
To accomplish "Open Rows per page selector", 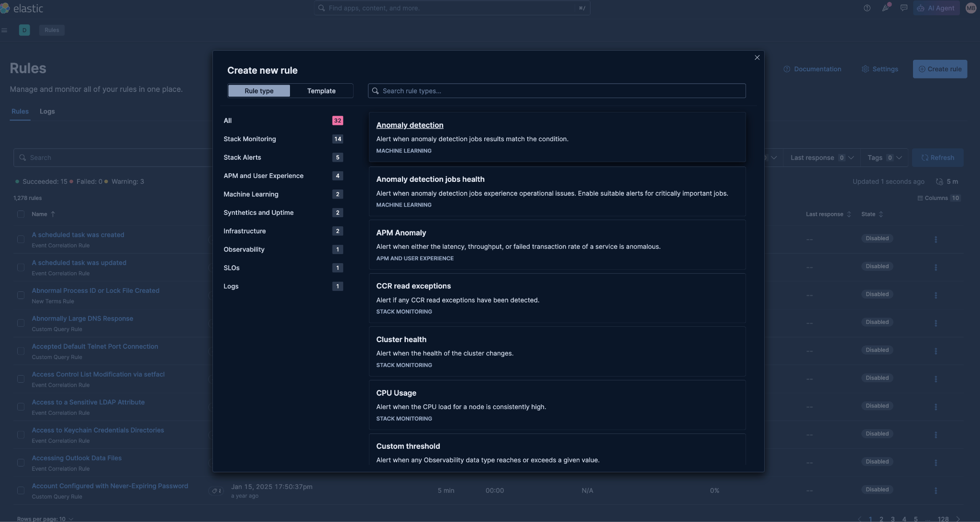I will (45, 519).
